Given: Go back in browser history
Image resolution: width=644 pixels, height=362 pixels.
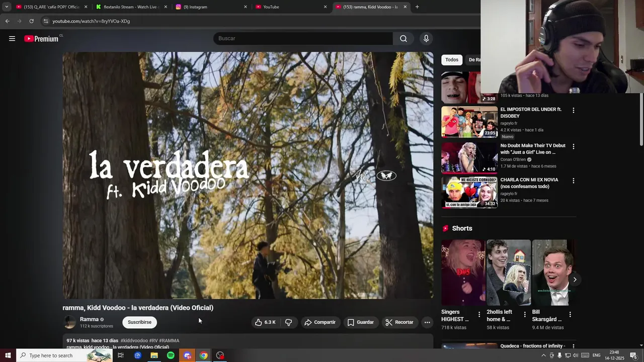Looking at the screenshot, I should [x=7, y=21].
